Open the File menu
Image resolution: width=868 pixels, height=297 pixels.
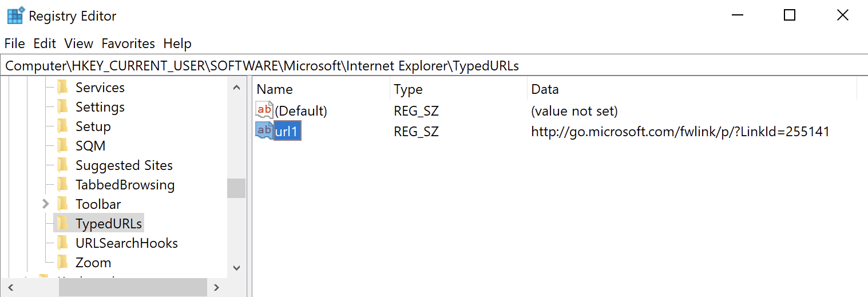click(15, 43)
